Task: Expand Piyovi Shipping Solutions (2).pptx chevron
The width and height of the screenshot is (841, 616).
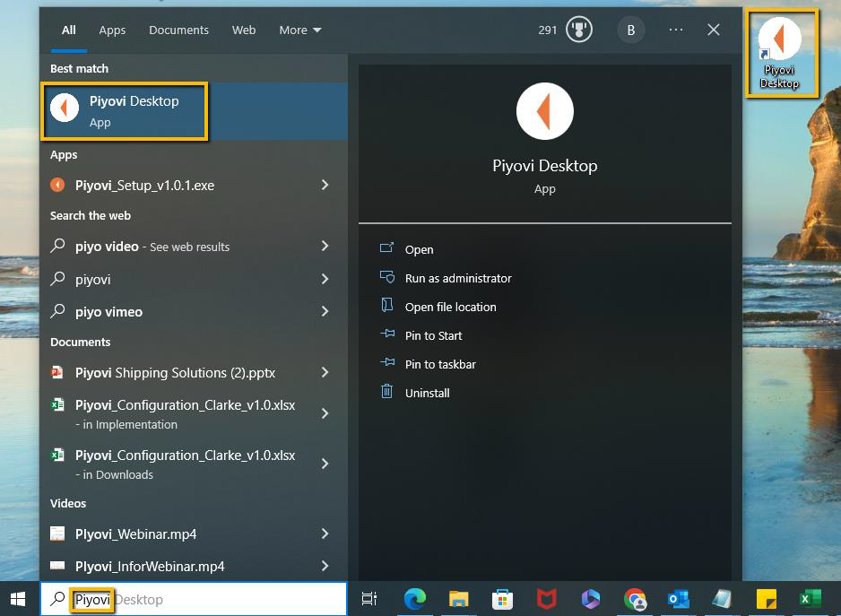Action: [x=325, y=372]
